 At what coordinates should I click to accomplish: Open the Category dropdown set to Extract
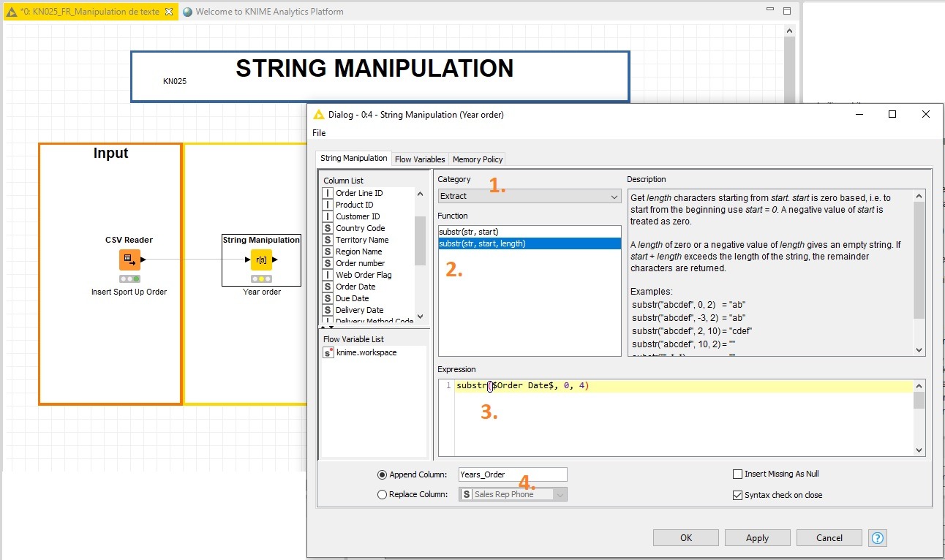coord(530,196)
